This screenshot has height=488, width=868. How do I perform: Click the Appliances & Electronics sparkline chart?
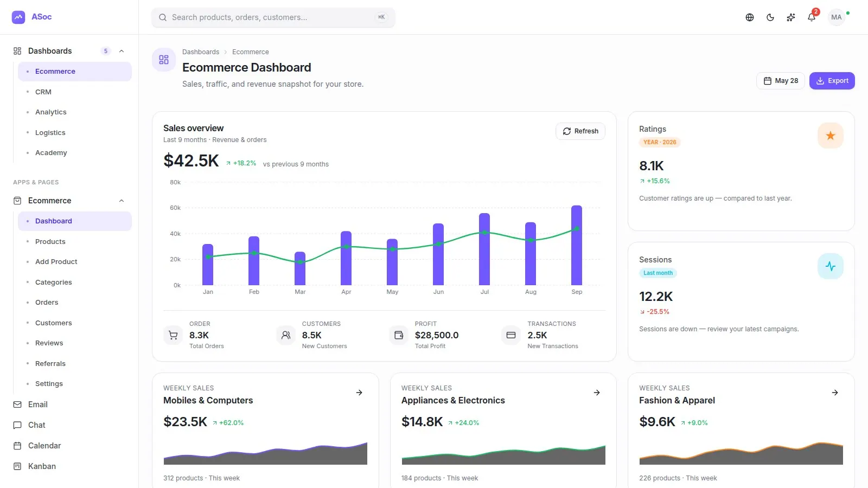tap(503, 454)
